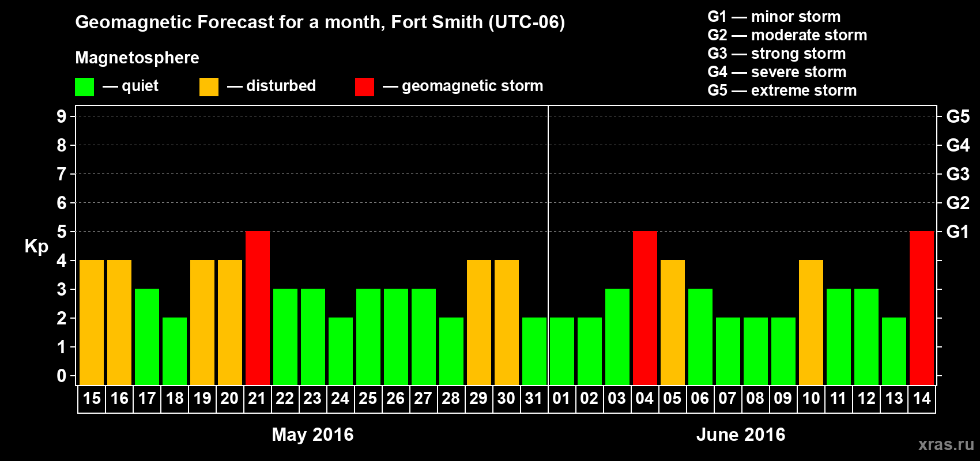Click the green bar for May 31
The height and width of the screenshot is (461, 980).
pyautogui.click(x=534, y=352)
